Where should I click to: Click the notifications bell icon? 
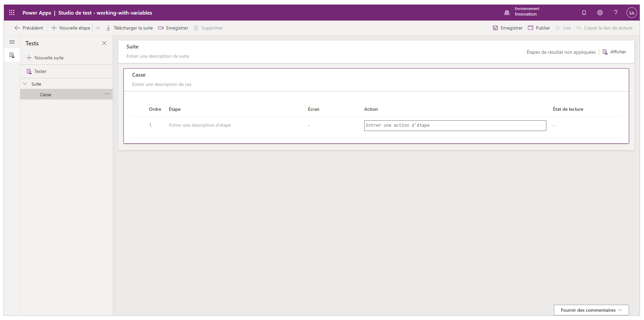point(584,13)
